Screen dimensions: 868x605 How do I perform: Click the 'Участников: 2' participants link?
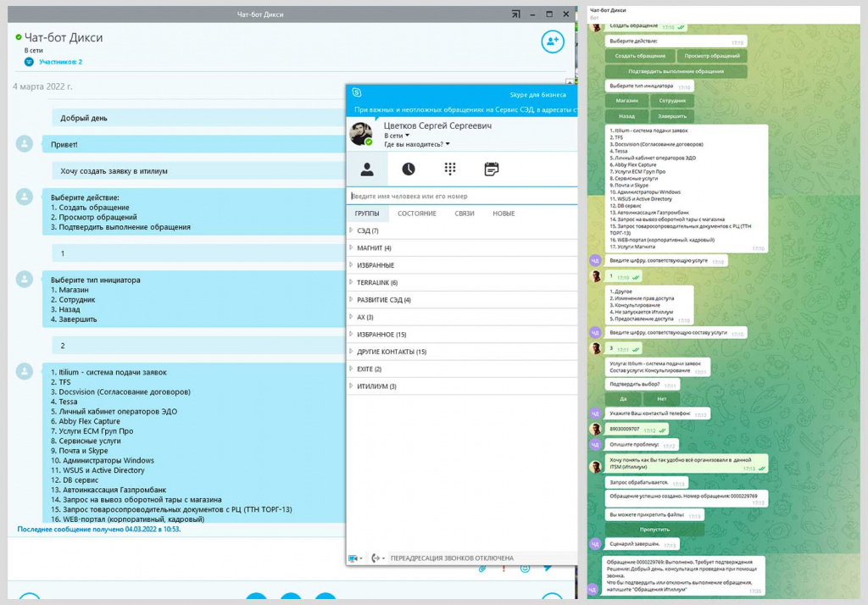(x=60, y=62)
